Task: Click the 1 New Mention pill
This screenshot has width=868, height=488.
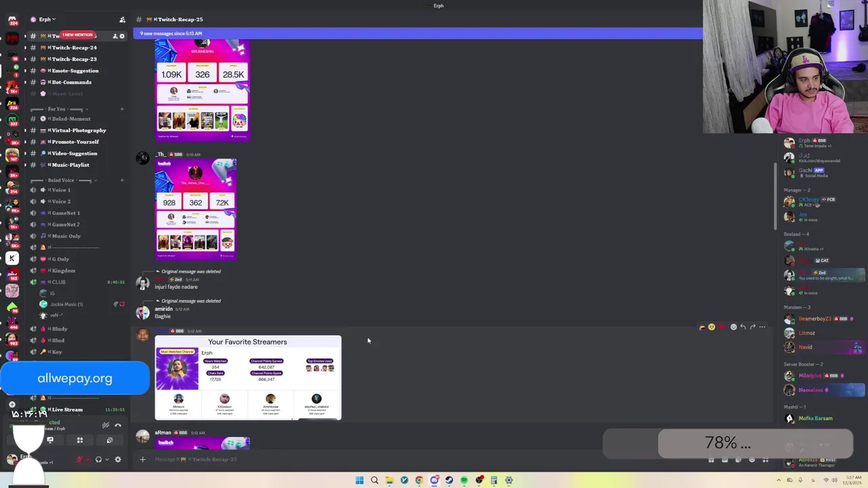Action: point(78,35)
